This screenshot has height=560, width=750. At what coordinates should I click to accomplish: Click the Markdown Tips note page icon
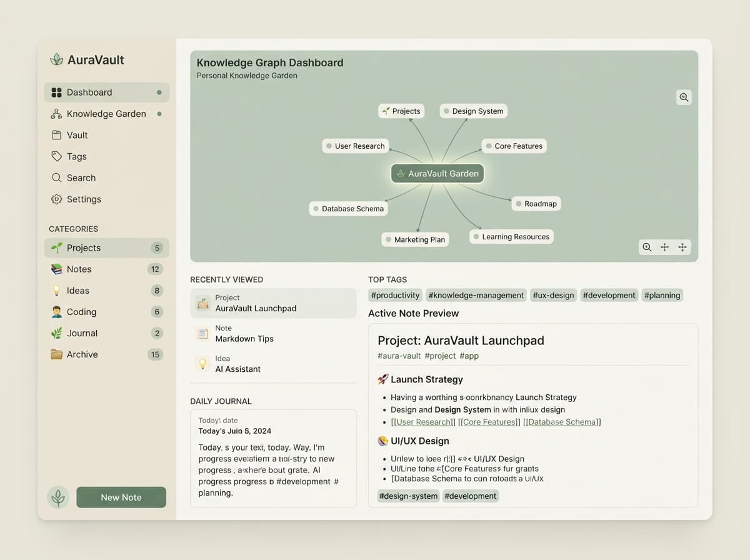click(202, 334)
